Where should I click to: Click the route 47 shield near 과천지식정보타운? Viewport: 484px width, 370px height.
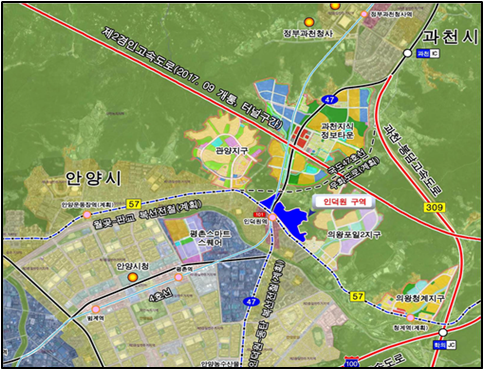pyautogui.click(x=329, y=99)
